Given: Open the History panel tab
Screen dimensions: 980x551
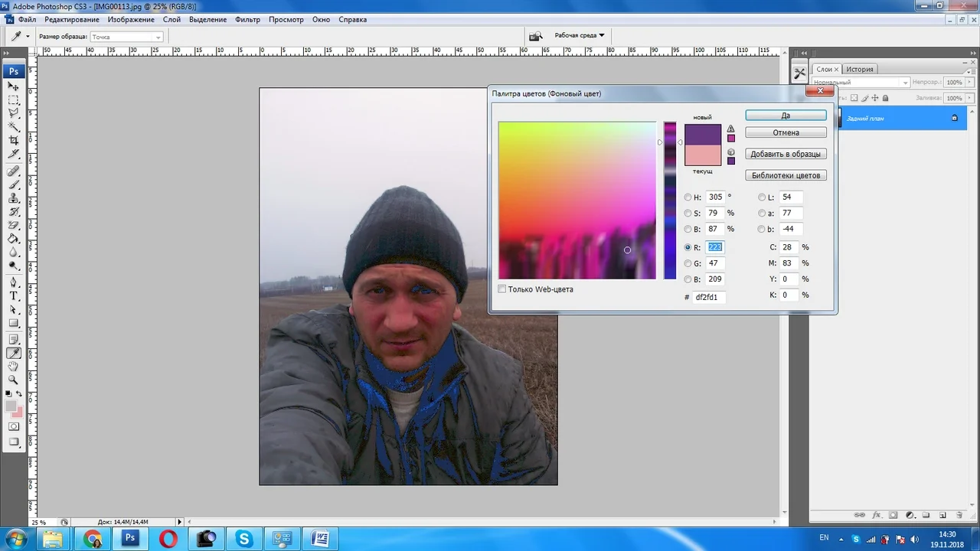Looking at the screenshot, I should pos(859,69).
